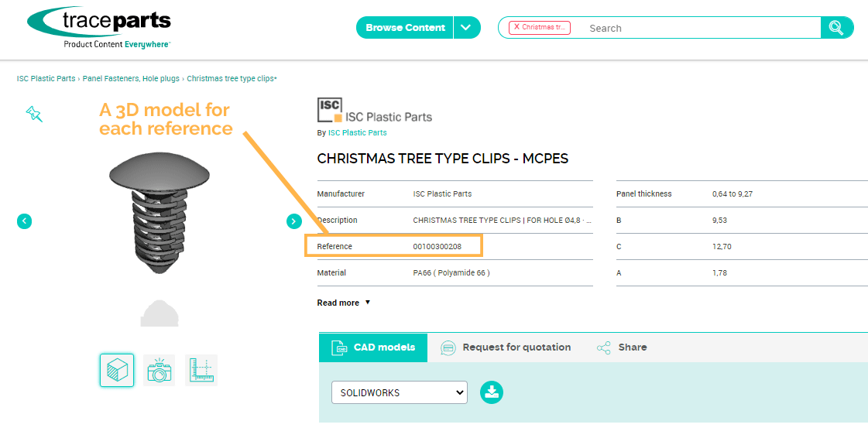Open the Share tab

click(623, 347)
